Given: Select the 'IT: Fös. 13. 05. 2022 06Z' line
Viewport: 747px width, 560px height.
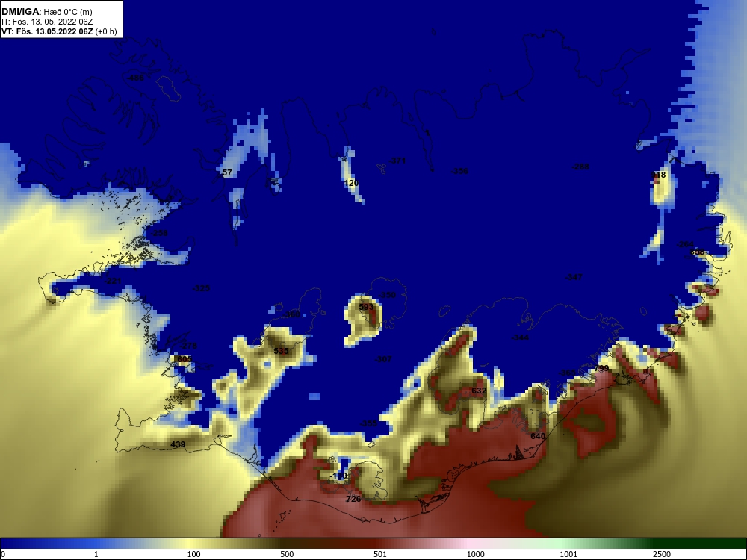Looking at the screenshot, I should [46, 22].
